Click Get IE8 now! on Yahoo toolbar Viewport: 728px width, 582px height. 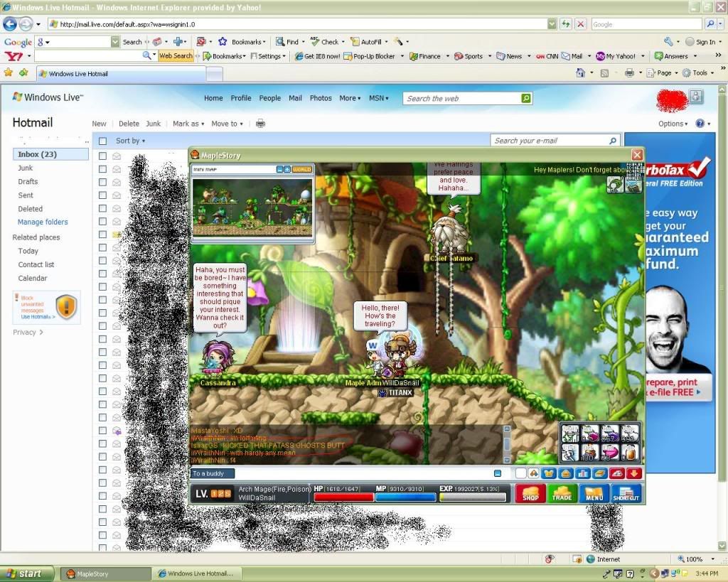[318, 56]
